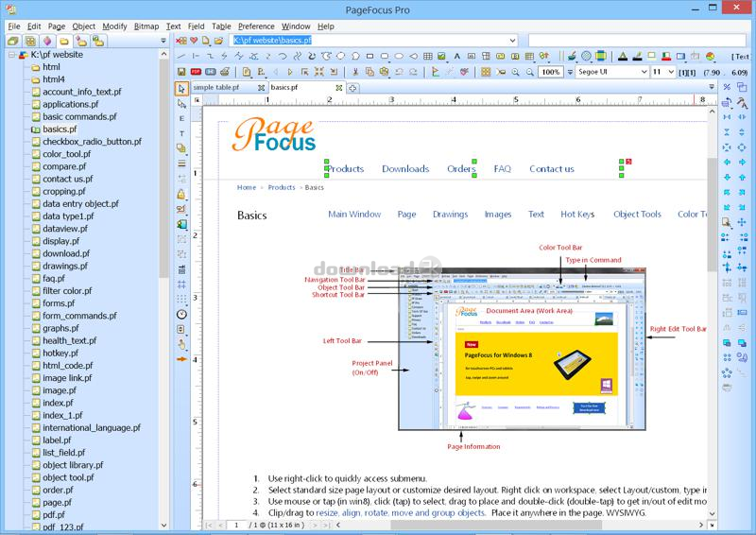Collapse the K:\pf website tree root
This screenshot has width=756, height=535.
click(11, 55)
